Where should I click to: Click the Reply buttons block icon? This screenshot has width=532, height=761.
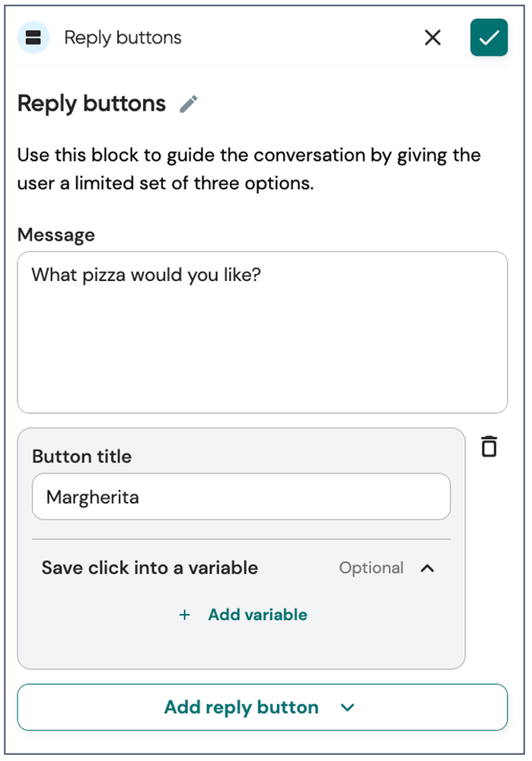tap(33, 37)
